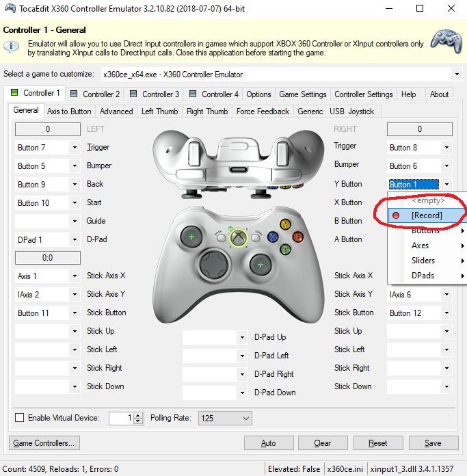Switch to the Controller 3 tab

(155, 94)
